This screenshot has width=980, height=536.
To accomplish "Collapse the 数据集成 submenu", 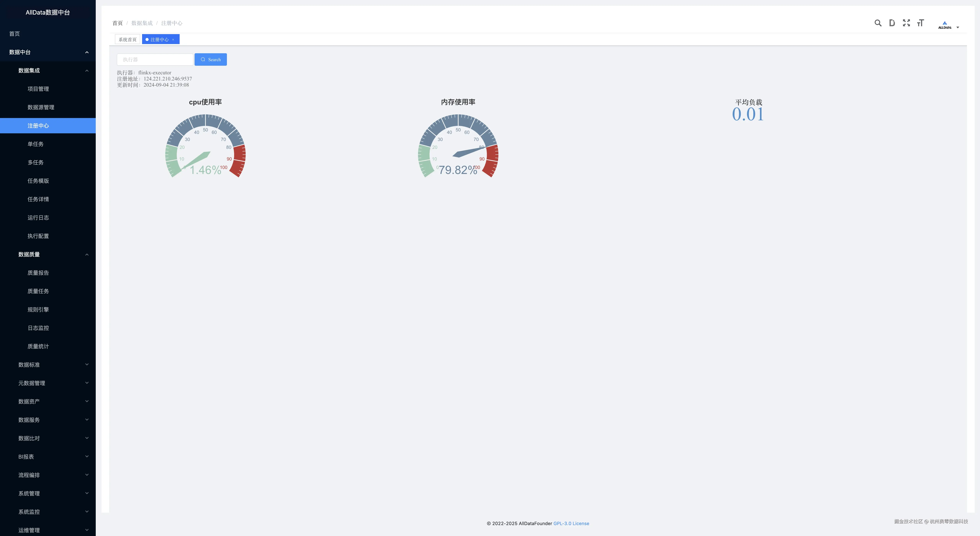I will (x=52, y=70).
